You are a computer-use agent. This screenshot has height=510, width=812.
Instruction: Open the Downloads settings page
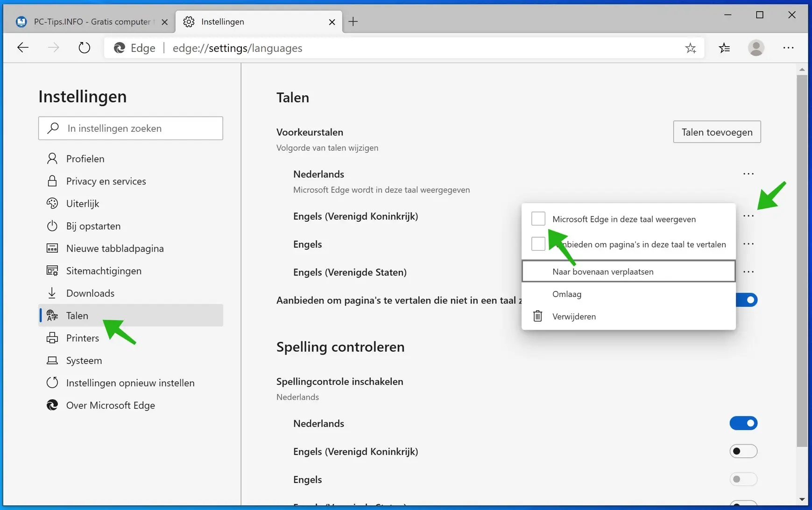pos(131,293)
